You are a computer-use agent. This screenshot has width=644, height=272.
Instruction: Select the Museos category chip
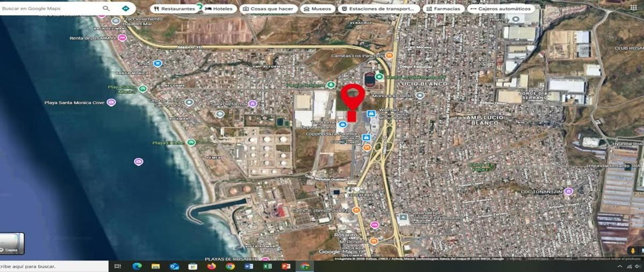click(317, 9)
